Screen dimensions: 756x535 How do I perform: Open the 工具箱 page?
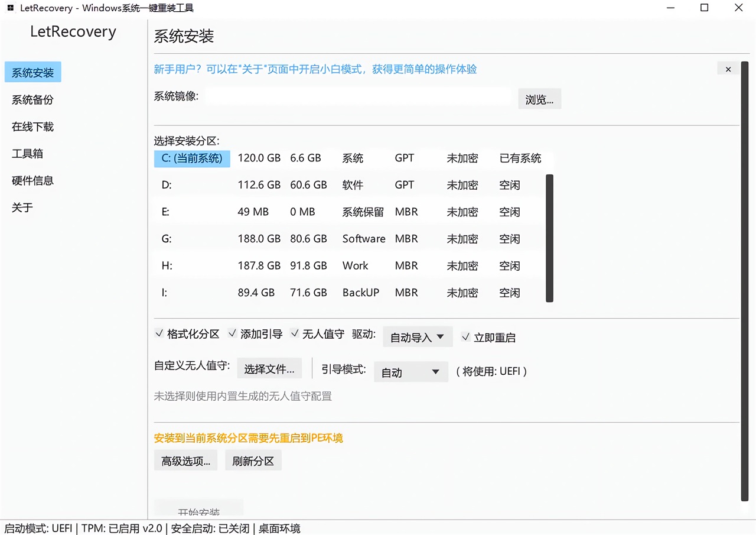[27, 154]
